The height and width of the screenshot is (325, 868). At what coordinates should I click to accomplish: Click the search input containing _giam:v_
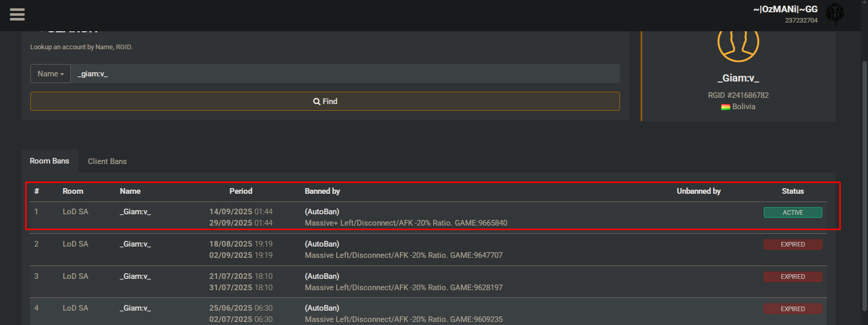(x=345, y=74)
